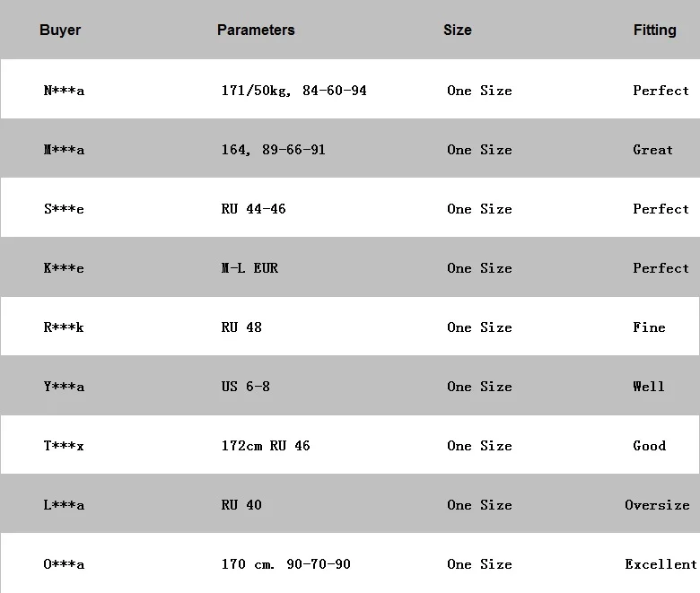The height and width of the screenshot is (593, 700).
Task: Select the RU 44-46 parameters cell
Action: [253, 209]
